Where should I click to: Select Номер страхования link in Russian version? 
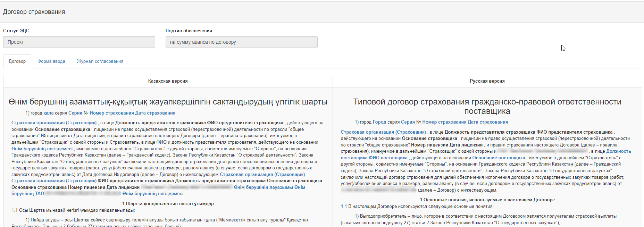click(x=444, y=122)
